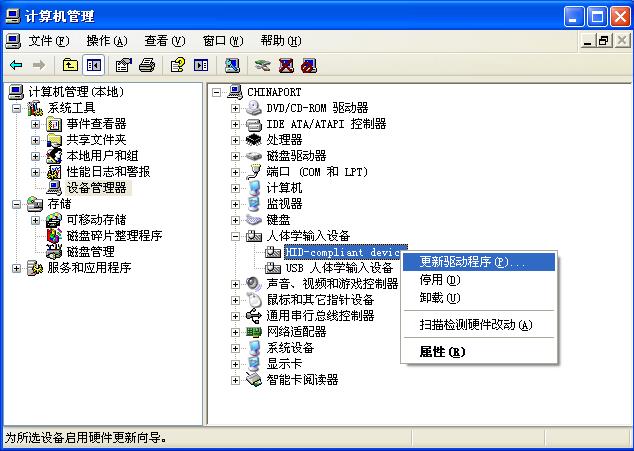Viewport: 634px width, 451px height.
Task: Open the 文件(F) menu
Action: click(x=49, y=41)
